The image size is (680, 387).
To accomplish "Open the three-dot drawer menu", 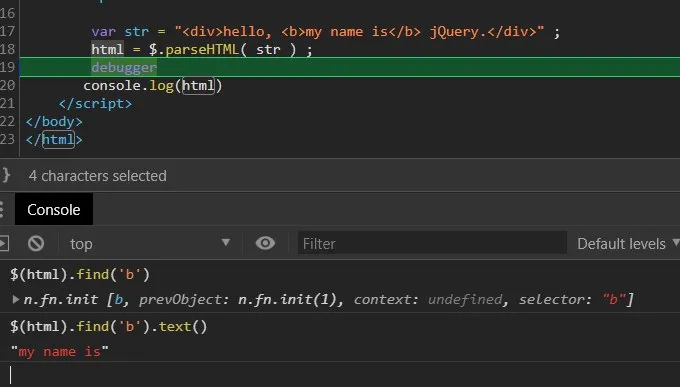I will (x=2, y=210).
